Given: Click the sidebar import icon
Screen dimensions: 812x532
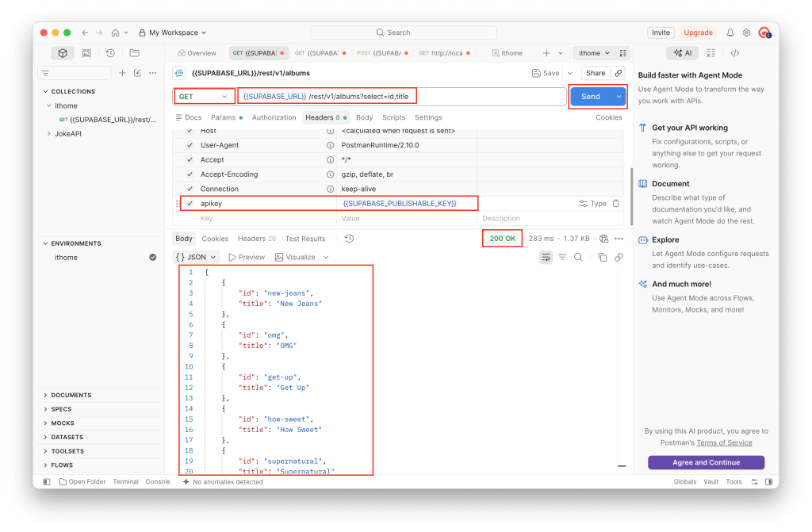Looking at the screenshot, I should [137, 73].
